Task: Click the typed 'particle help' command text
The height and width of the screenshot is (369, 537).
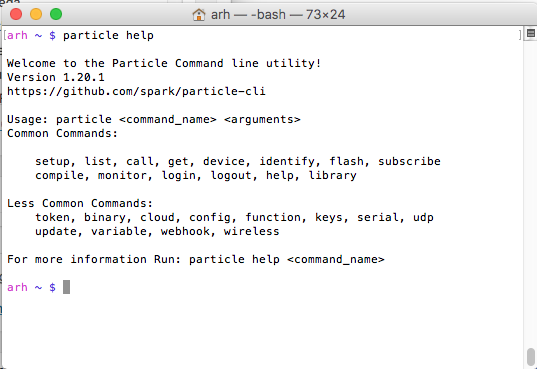Action: click(x=108, y=35)
